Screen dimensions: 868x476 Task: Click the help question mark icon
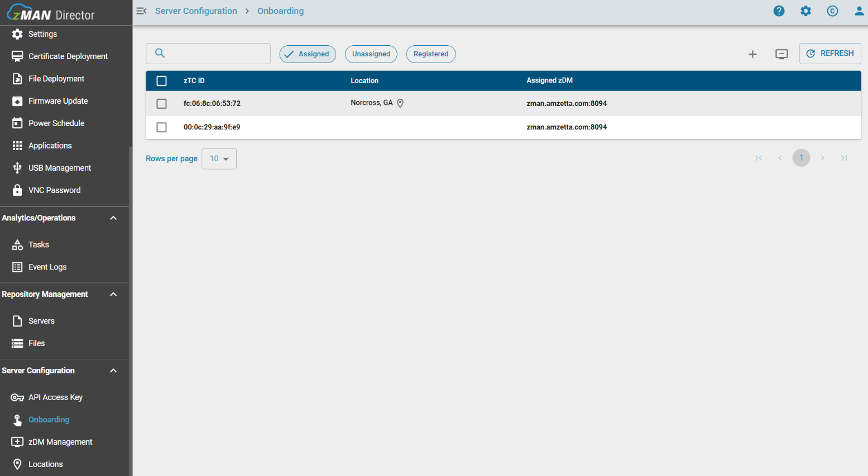[779, 11]
